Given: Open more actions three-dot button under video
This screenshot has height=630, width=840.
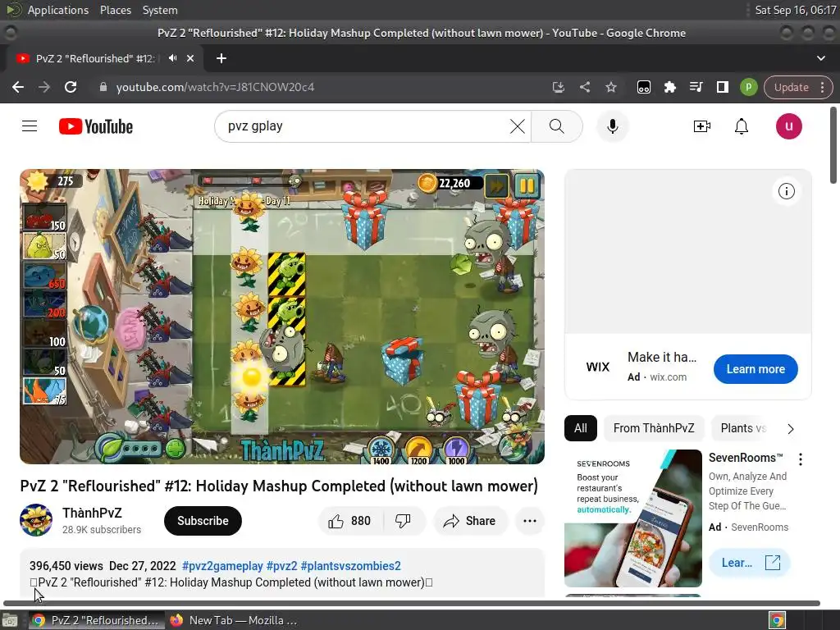Looking at the screenshot, I should [530, 521].
